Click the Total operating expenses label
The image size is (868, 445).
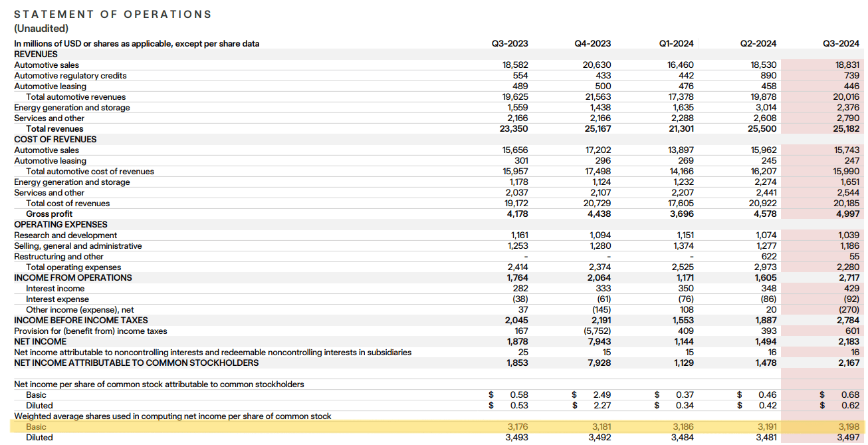[73, 267]
